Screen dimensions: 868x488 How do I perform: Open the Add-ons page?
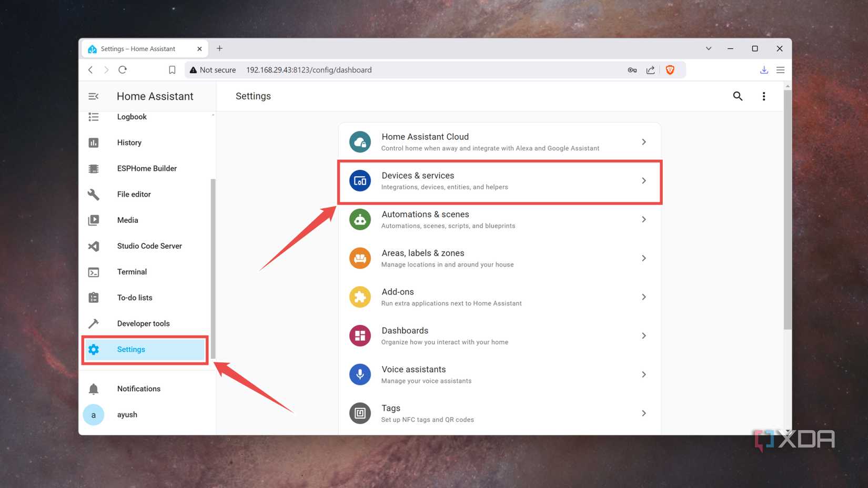tap(500, 297)
